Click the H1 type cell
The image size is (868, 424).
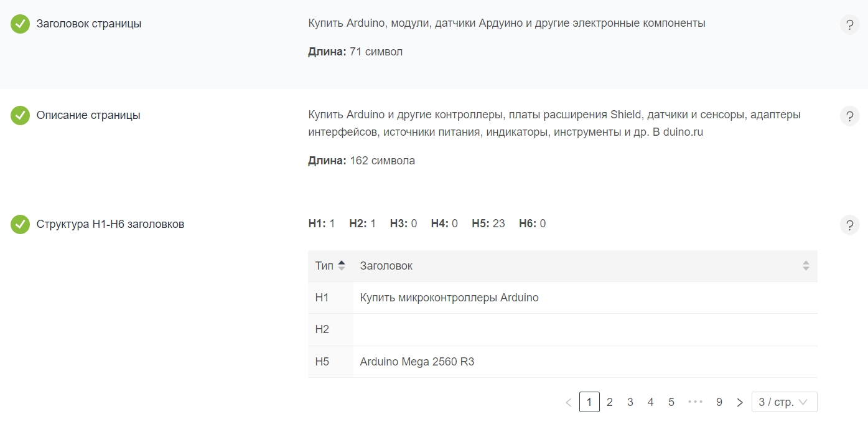[330, 298]
